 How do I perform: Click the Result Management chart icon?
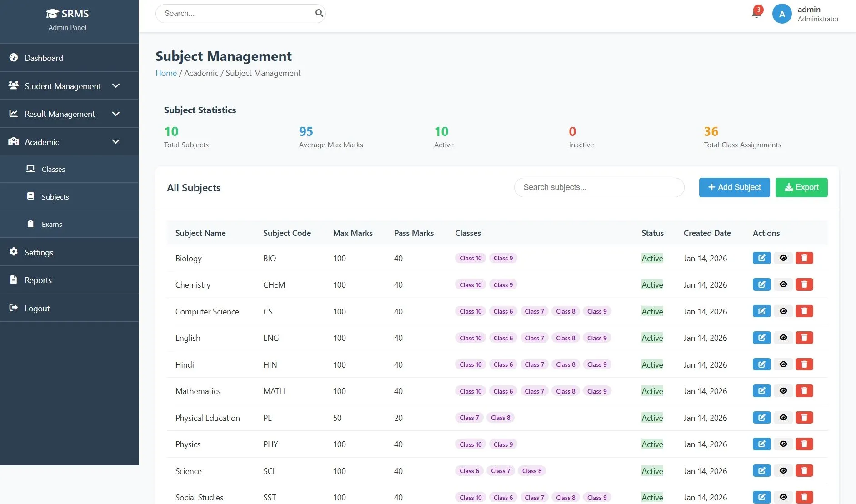[13, 114]
